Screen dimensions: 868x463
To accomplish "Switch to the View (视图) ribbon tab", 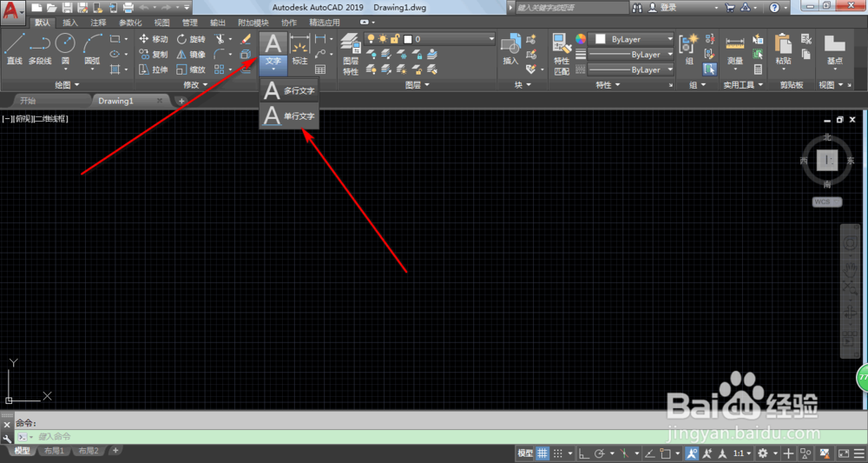I will pos(162,23).
